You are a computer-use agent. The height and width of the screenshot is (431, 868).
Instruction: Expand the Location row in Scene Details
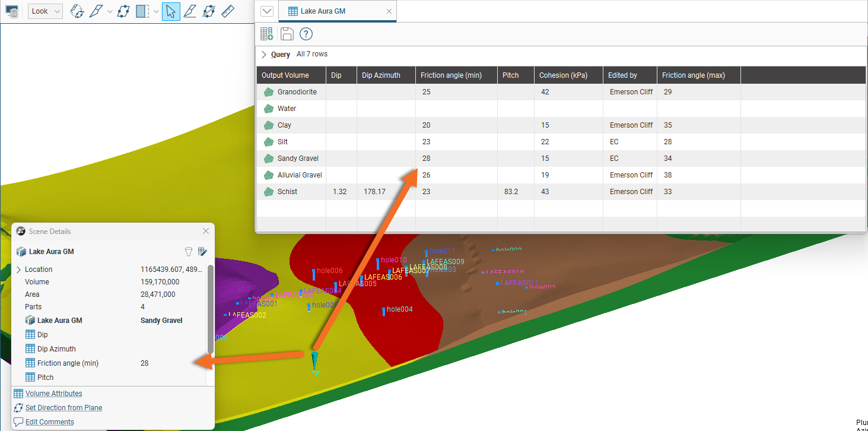pos(18,270)
